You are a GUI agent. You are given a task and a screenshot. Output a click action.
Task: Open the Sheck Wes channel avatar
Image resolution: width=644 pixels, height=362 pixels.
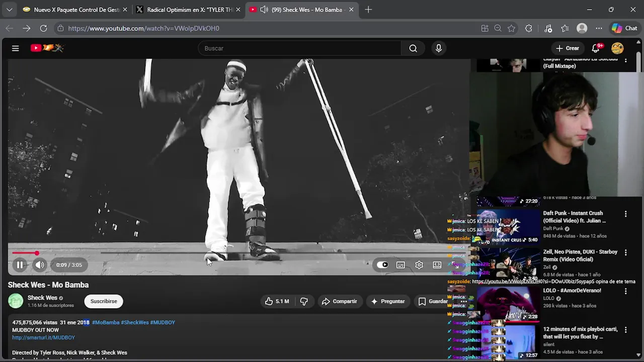16,301
